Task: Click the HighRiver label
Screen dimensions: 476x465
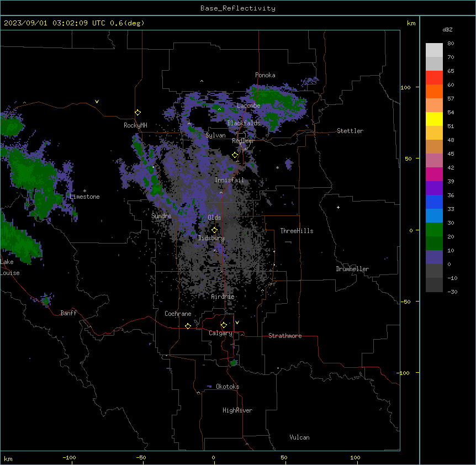Action: pos(237,410)
